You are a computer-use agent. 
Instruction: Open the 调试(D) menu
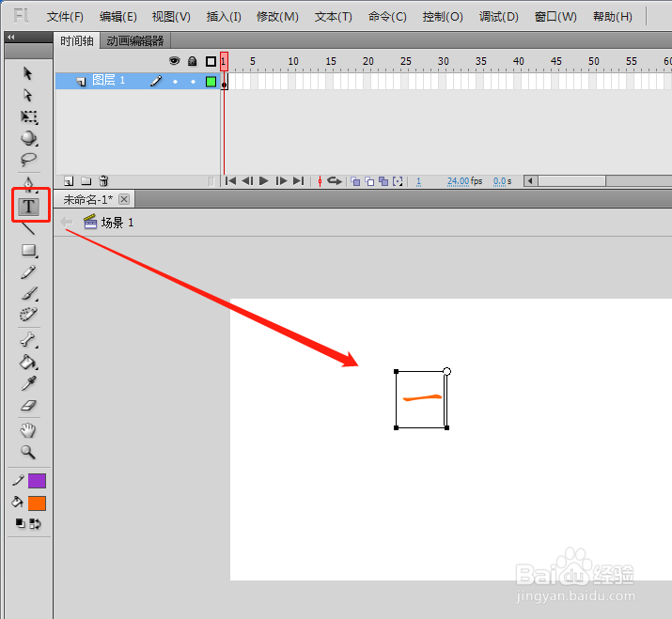point(498,17)
